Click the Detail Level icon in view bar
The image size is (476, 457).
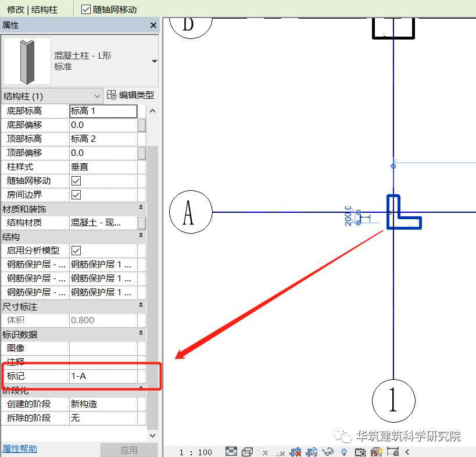pyautogui.click(x=231, y=452)
